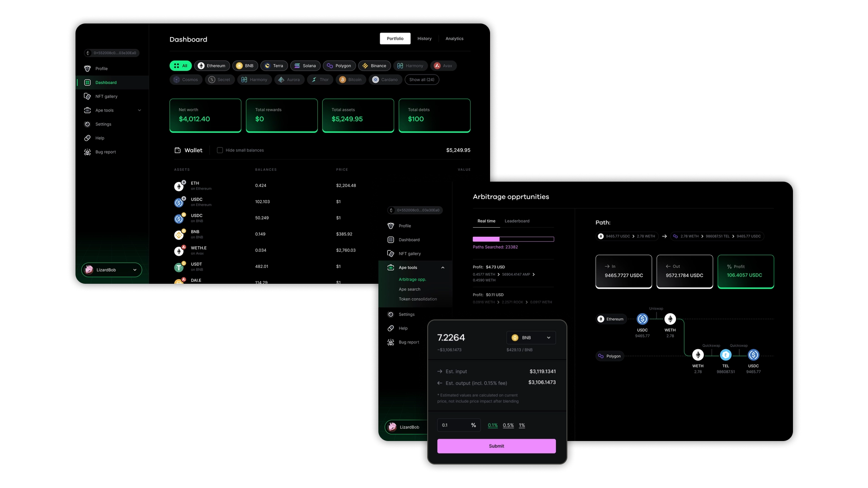Click the Dashboard icon in sidebar
Screen dimensions: 868x488
(x=88, y=82)
